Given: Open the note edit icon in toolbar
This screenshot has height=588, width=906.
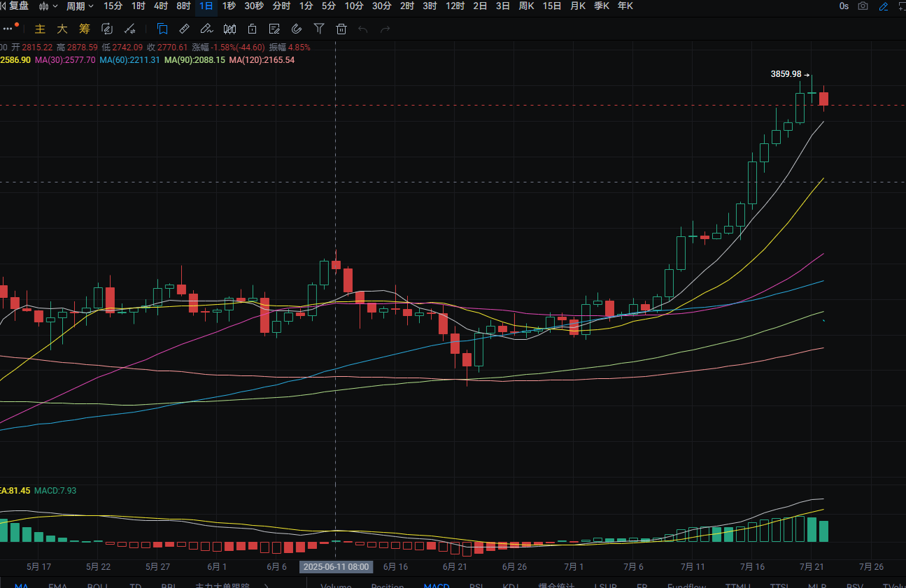Looking at the screenshot, I should [x=274, y=29].
